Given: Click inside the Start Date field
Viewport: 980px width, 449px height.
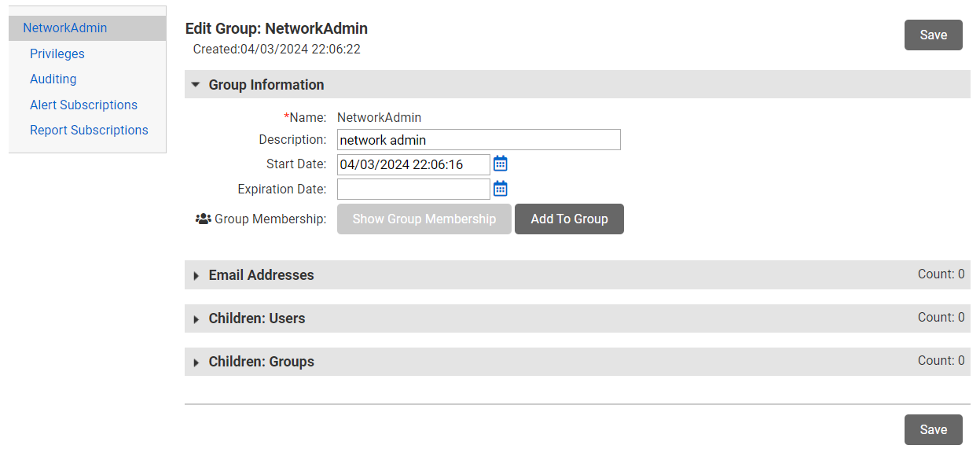Looking at the screenshot, I should coord(413,164).
